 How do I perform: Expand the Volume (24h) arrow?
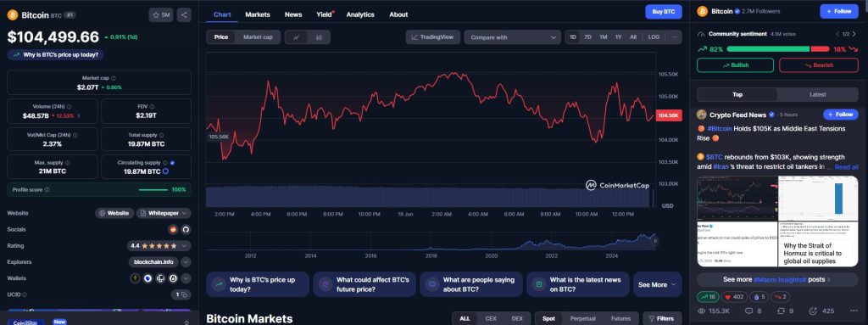[x=78, y=116]
